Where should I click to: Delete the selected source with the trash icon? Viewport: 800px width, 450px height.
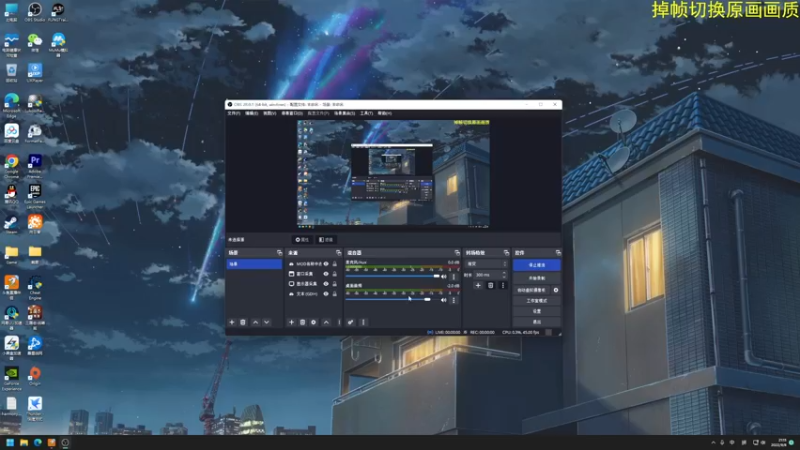tap(303, 322)
